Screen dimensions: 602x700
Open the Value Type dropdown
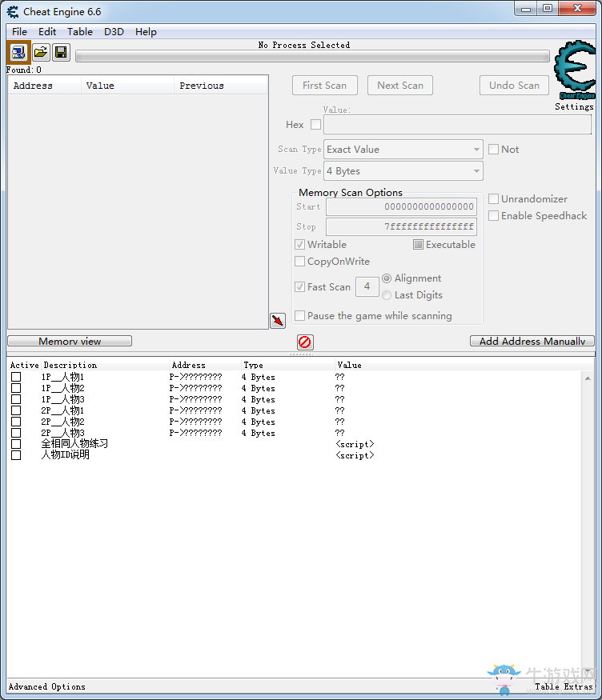click(x=403, y=171)
